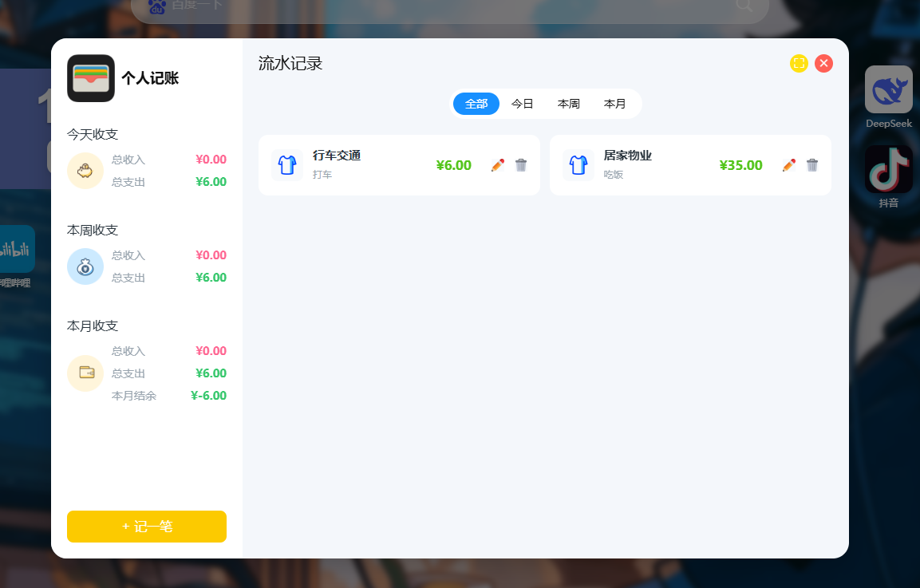Click the ¥35.00 amount on 居家物业
The width and height of the screenshot is (920, 588).
point(740,165)
